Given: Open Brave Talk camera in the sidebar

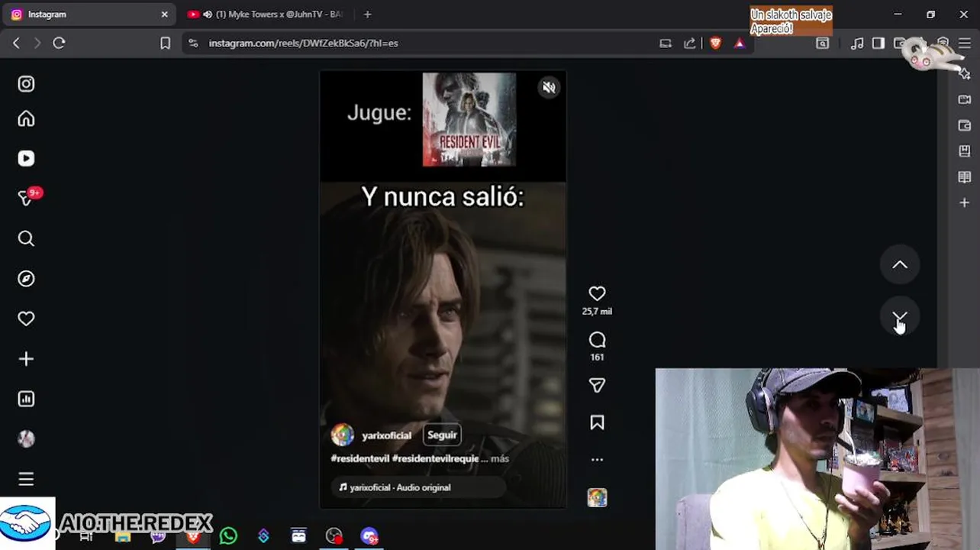Looking at the screenshot, I should coord(965,99).
